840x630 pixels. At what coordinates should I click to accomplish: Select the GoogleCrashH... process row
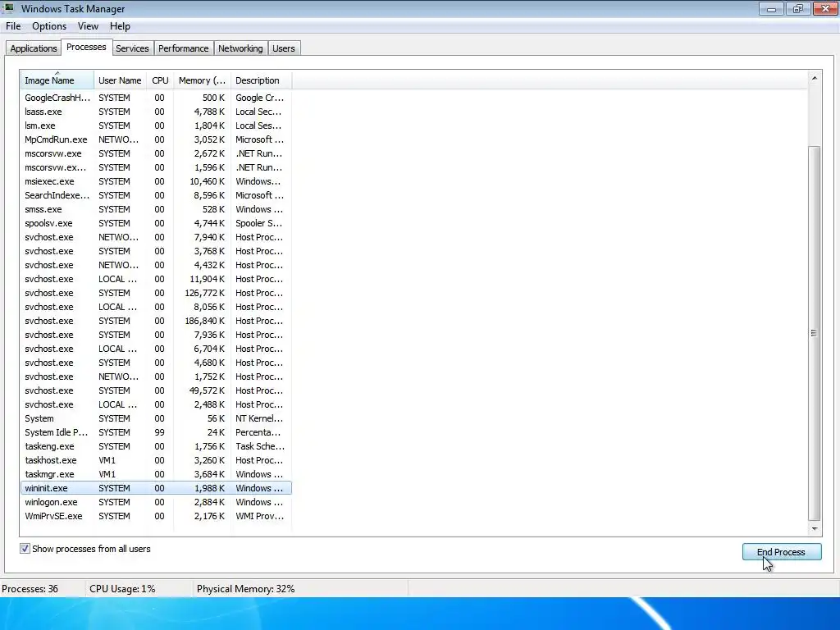156,98
